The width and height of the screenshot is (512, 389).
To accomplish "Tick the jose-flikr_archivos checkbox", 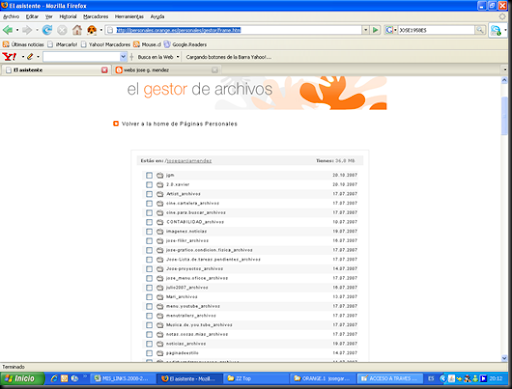I will (x=149, y=241).
